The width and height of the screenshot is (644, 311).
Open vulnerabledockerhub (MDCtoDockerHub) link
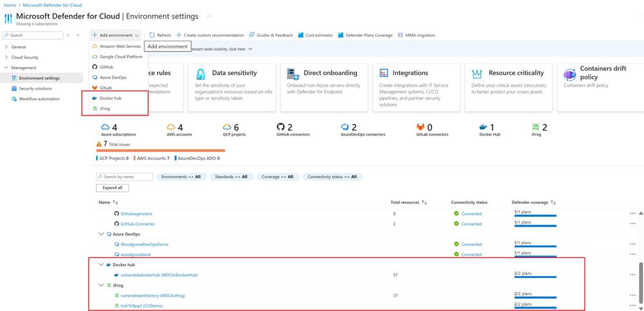(159, 275)
